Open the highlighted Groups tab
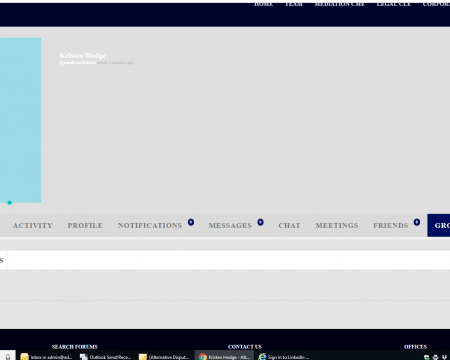450x360 pixels. pyautogui.click(x=439, y=226)
